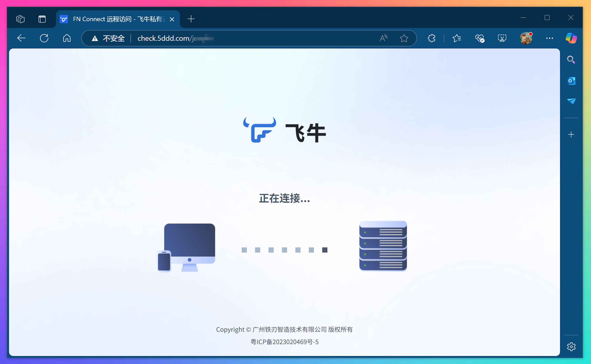Add this page to favorites with the star icon
This screenshot has width=591, height=364.
pos(404,38)
